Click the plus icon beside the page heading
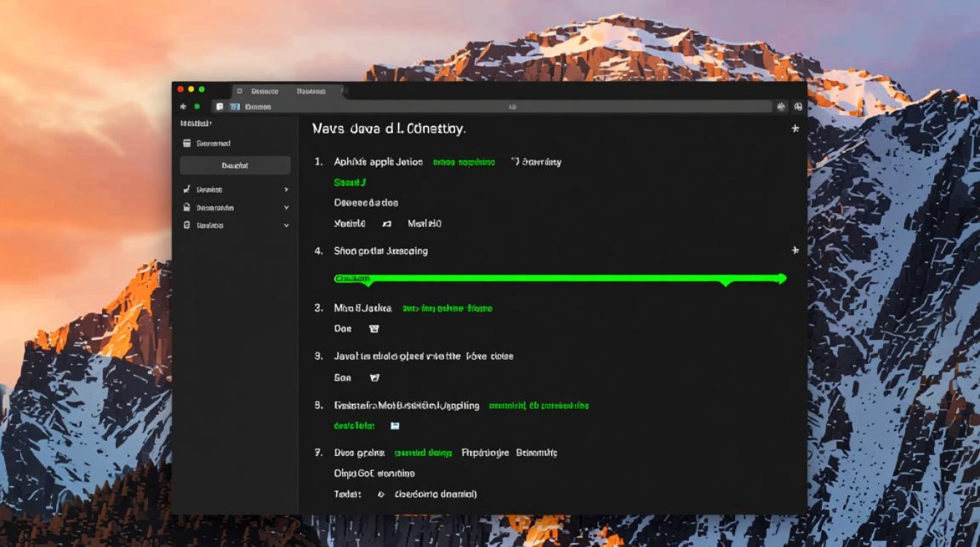 795,128
